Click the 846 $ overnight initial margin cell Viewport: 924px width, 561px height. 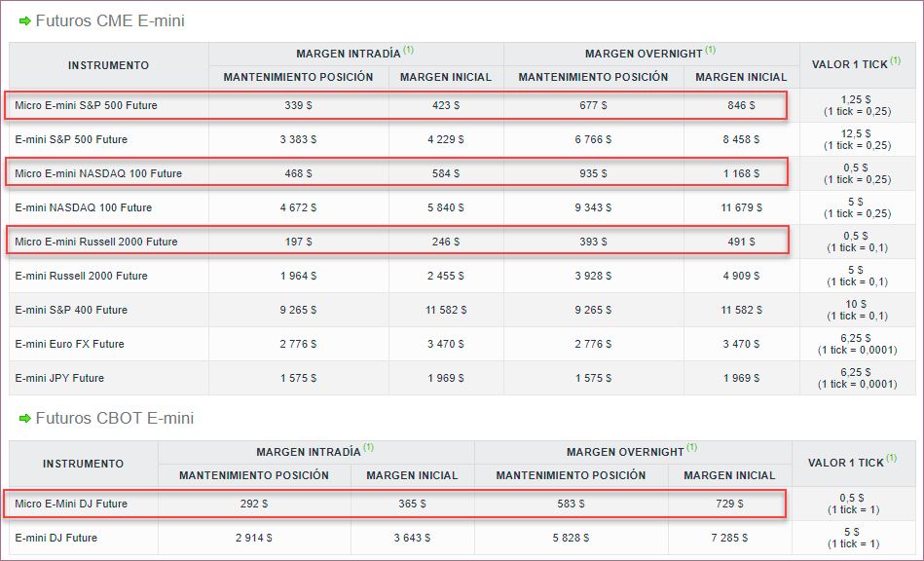741,105
